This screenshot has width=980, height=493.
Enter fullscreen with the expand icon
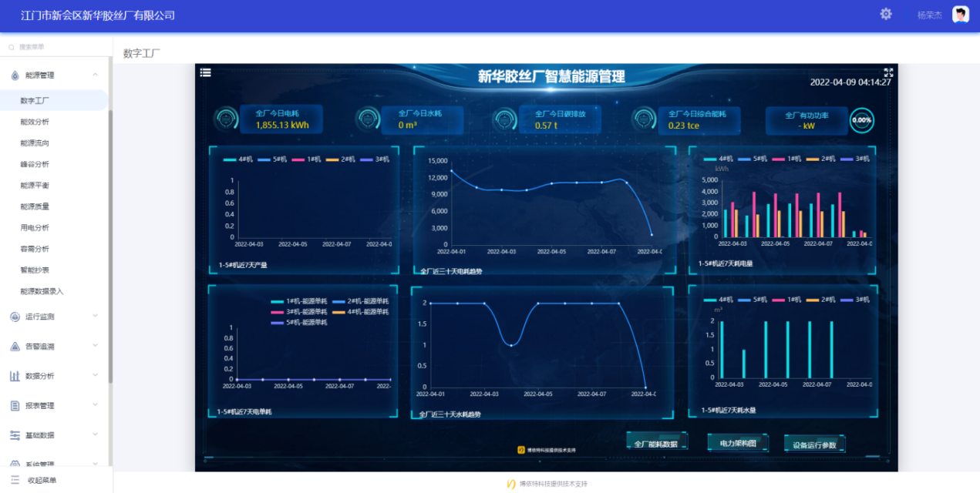pyautogui.click(x=888, y=72)
